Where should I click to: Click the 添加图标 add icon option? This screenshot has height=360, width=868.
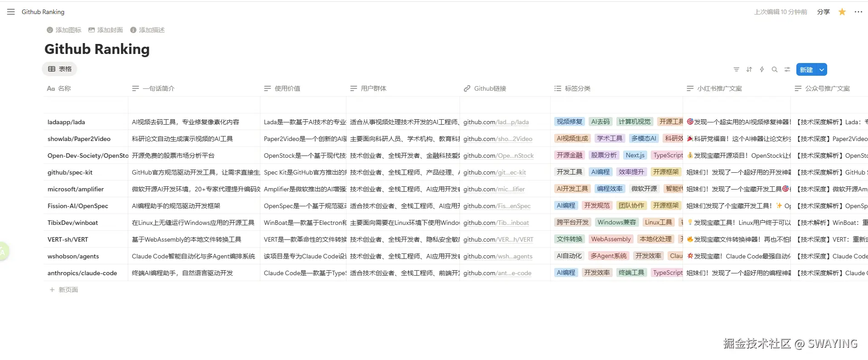[x=64, y=30]
